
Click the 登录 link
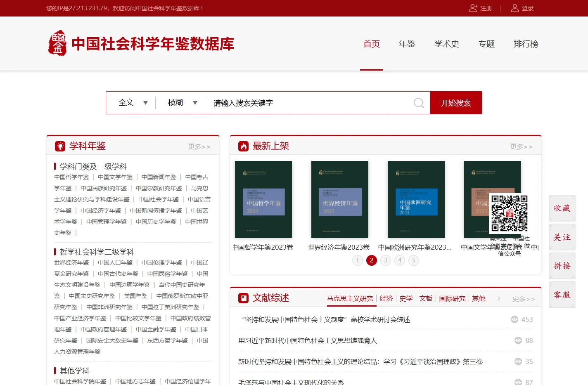[528, 8]
